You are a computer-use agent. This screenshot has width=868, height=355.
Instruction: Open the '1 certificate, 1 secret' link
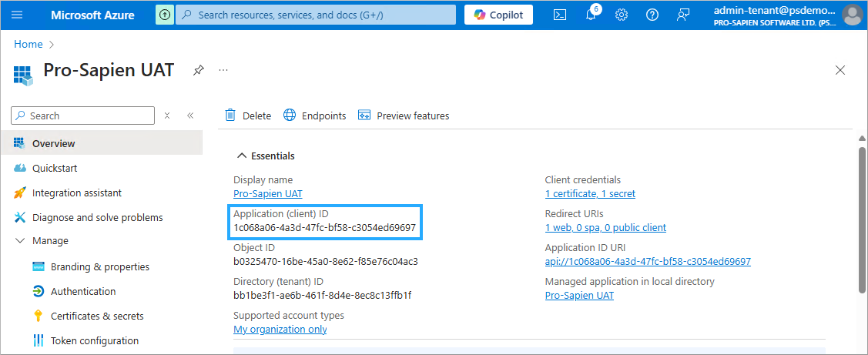coord(590,193)
